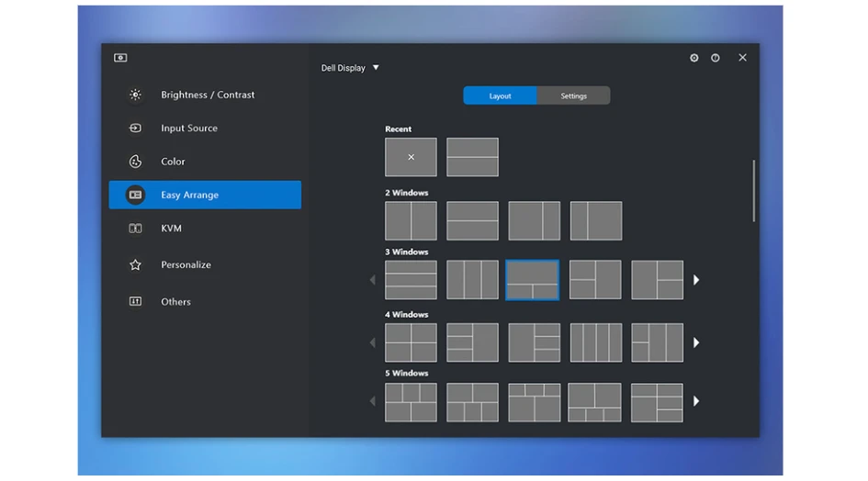Show next 3 Windows layouts with right arrow
The width and height of the screenshot is (868, 481).
point(696,280)
